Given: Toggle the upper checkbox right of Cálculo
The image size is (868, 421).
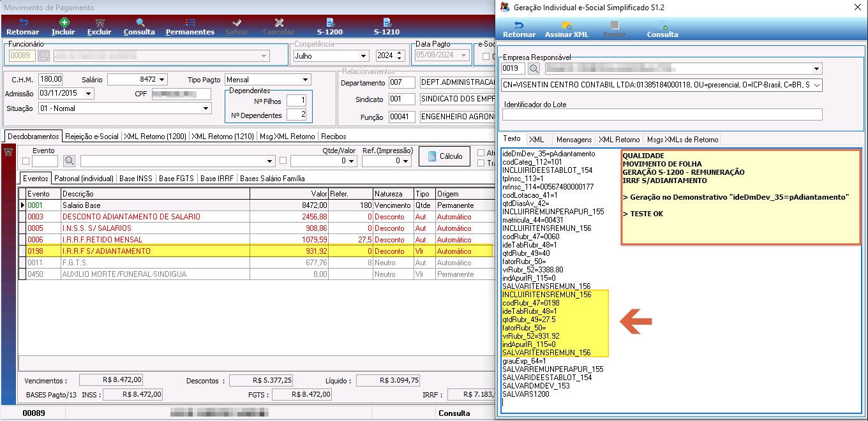Looking at the screenshot, I should point(481,153).
